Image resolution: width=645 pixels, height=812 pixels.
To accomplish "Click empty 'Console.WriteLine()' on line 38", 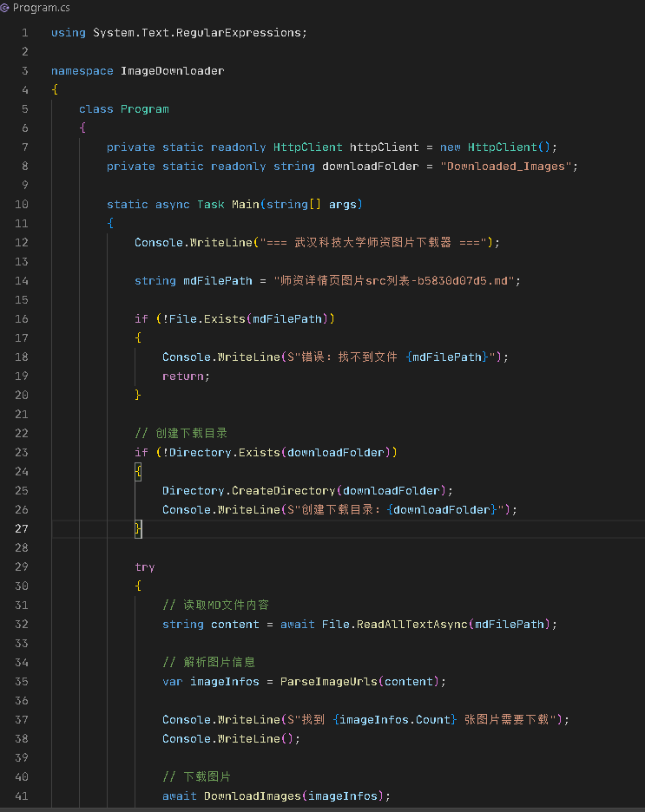I will (228, 738).
